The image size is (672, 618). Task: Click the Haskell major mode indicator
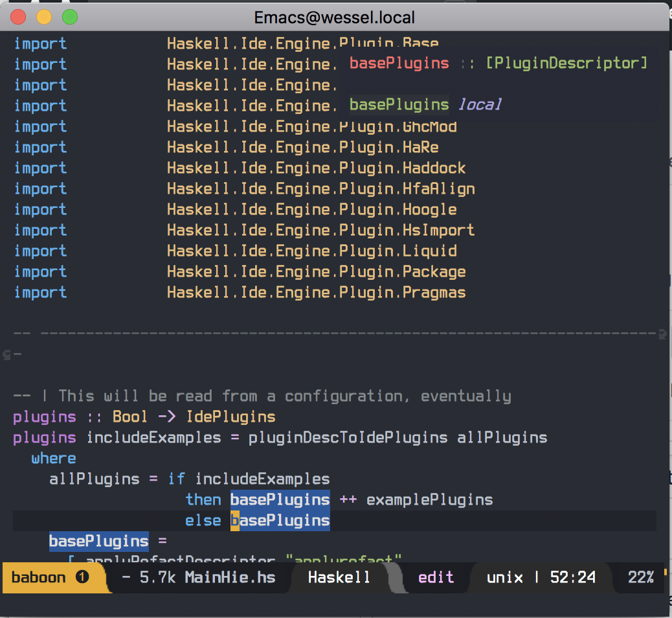click(339, 577)
